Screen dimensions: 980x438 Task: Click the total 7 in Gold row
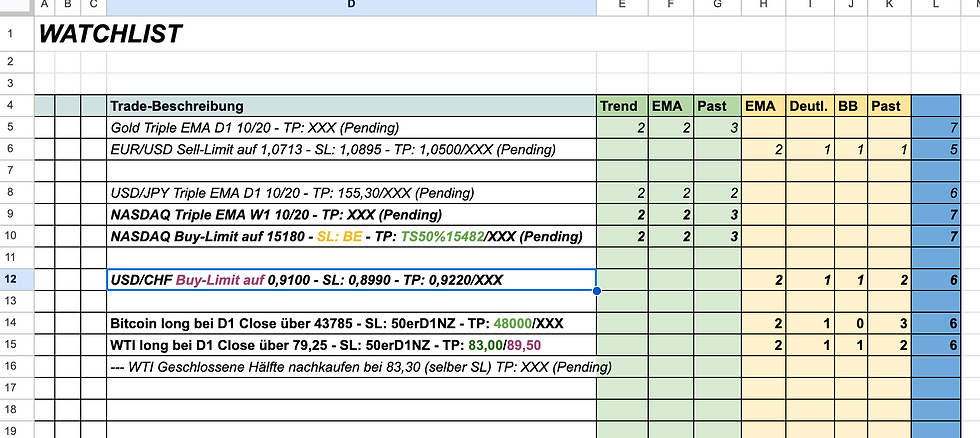pos(936,127)
